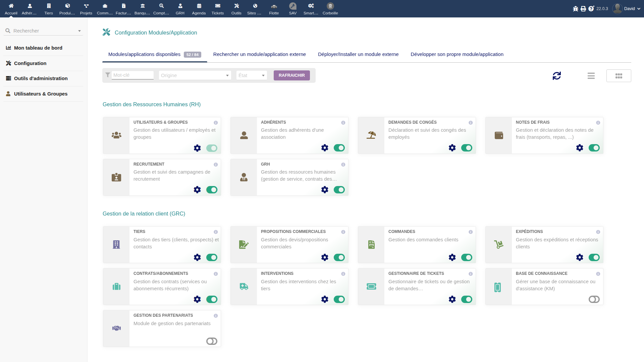Open settings gear for Adhérents module

pos(324,148)
